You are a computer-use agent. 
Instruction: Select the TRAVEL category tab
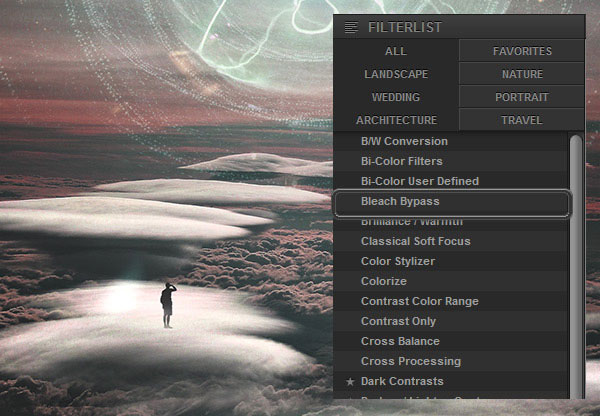pos(522,120)
